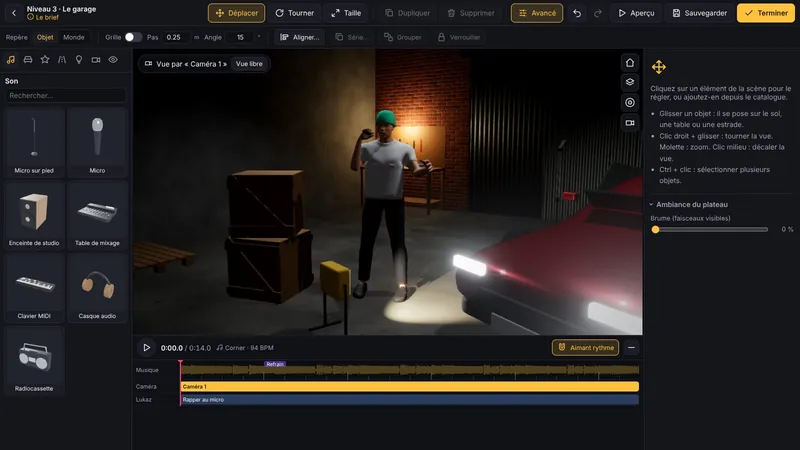The width and height of the screenshot is (800, 450).
Task: Select the Déplacer move tool
Action: tap(236, 13)
